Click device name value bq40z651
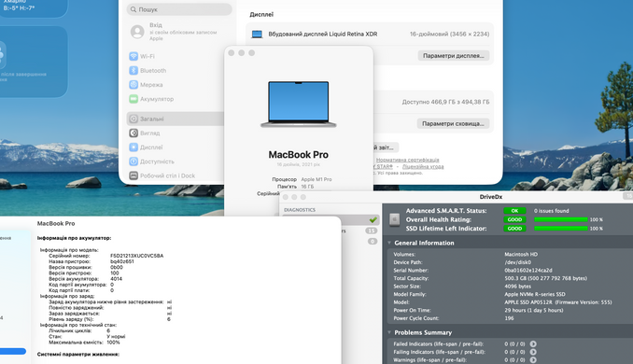The width and height of the screenshot is (633, 364). 122,261
